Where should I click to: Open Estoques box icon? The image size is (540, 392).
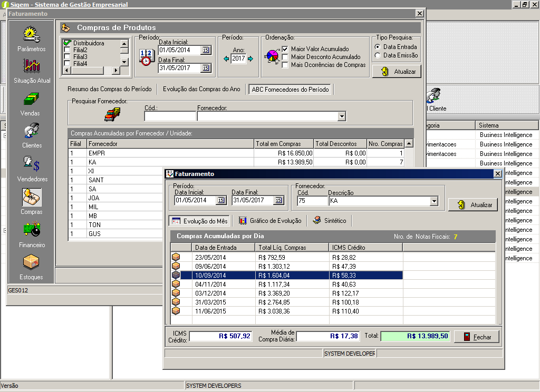pyautogui.click(x=31, y=262)
